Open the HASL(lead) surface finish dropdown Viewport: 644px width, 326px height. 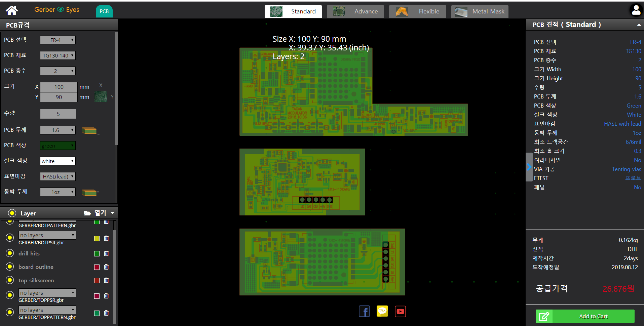(58, 176)
